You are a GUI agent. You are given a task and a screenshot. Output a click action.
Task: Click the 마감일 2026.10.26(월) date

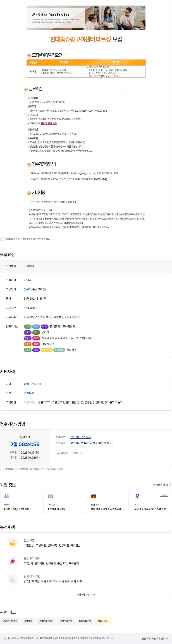[x=30, y=458]
